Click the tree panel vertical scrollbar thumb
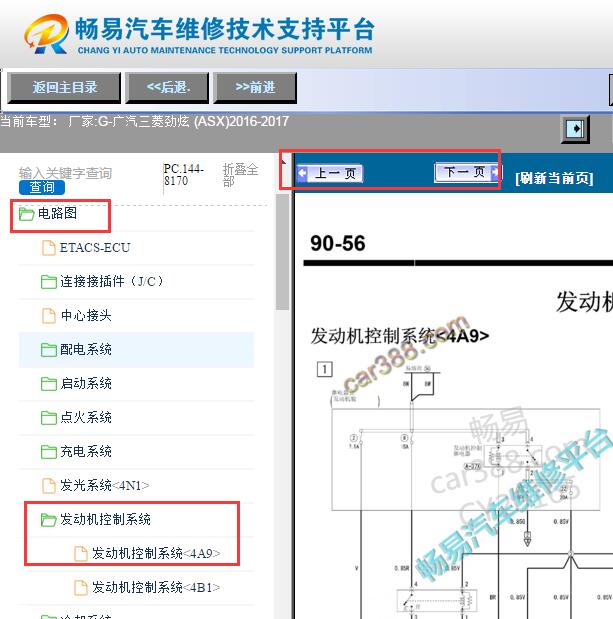 [283, 252]
